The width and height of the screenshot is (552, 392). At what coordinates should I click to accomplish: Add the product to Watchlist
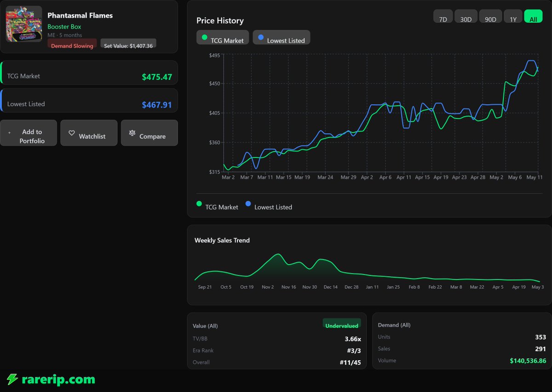(x=89, y=133)
